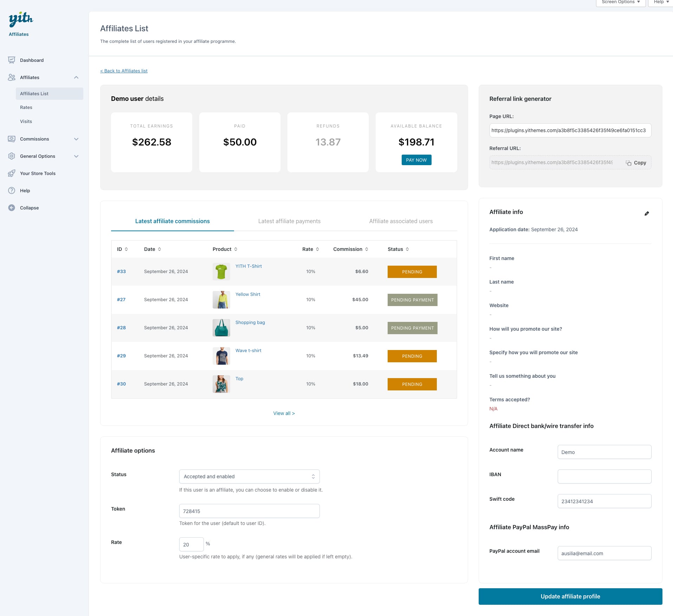
Task: Click the Help question mark icon
Action: [x=12, y=190]
